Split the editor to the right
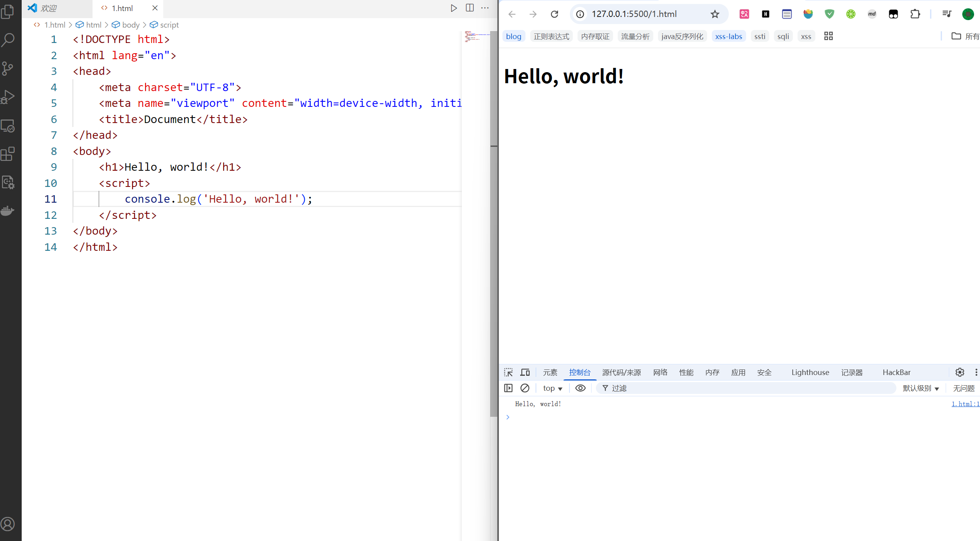Screen dimensions: 980x541 click(x=470, y=8)
